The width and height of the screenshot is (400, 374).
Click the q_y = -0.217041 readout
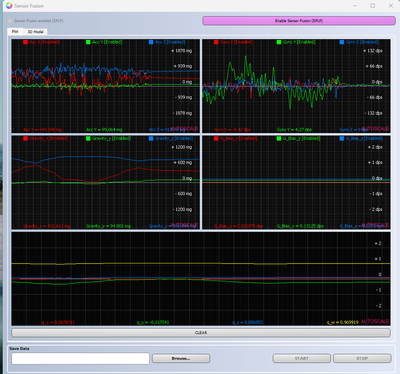pyautogui.click(x=153, y=322)
